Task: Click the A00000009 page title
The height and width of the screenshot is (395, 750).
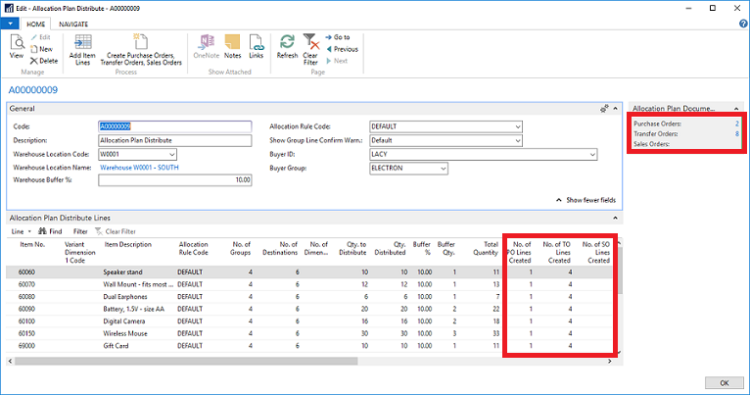Action: coord(33,90)
